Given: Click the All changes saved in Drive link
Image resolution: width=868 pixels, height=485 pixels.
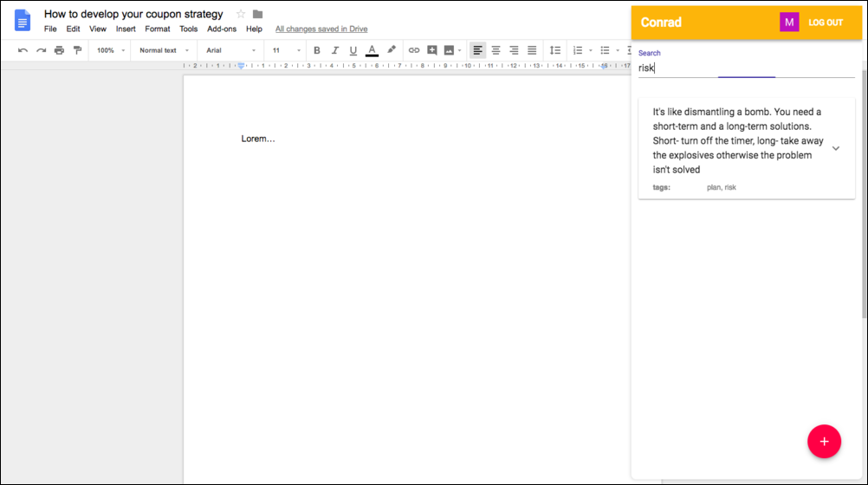Looking at the screenshot, I should (321, 29).
